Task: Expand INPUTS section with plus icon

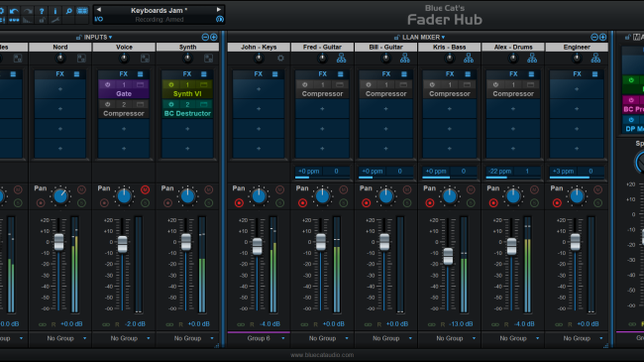Action: [214, 37]
